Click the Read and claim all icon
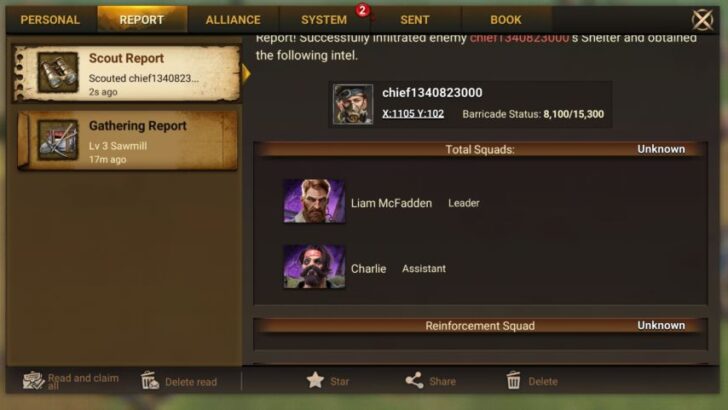The image size is (728, 410). (x=33, y=381)
